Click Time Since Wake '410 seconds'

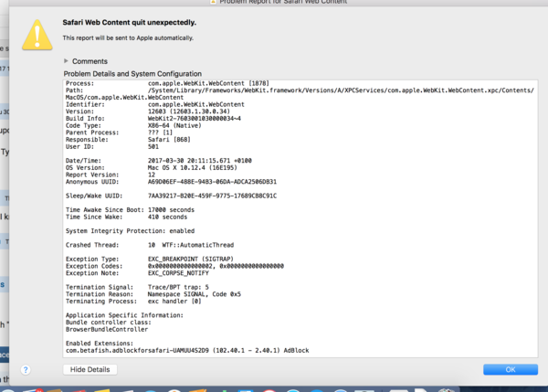167,217
